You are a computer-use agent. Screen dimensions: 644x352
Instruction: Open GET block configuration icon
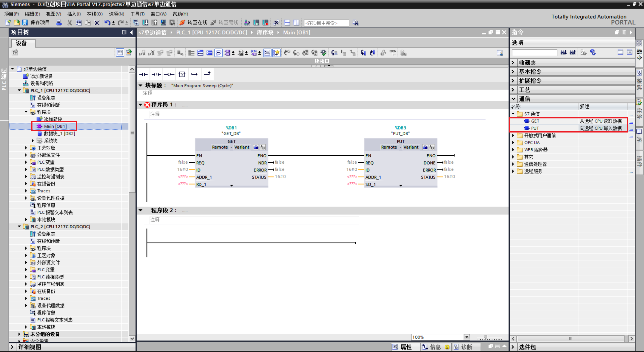[256, 147]
